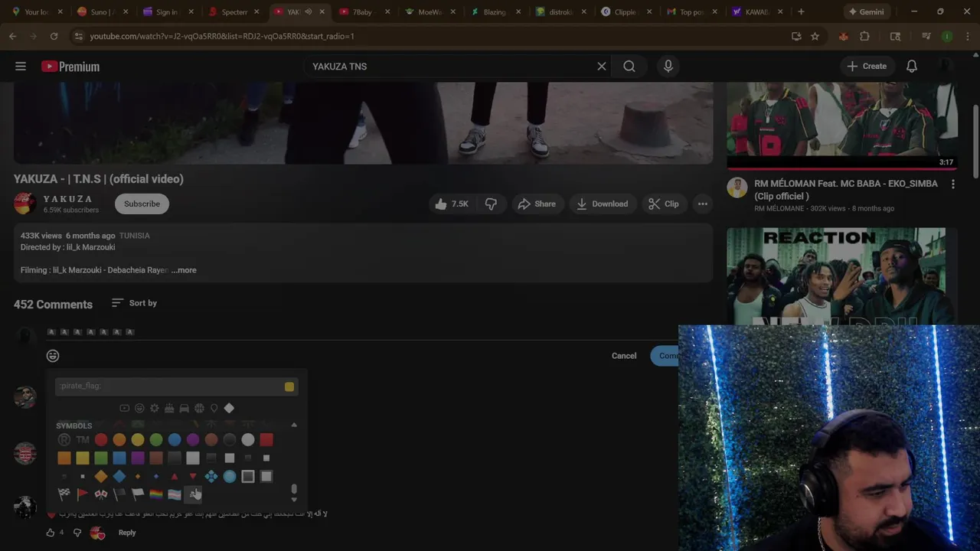980x551 pixels.
Task: Pick the green circle emoji
Action: [x=156, y=440]
